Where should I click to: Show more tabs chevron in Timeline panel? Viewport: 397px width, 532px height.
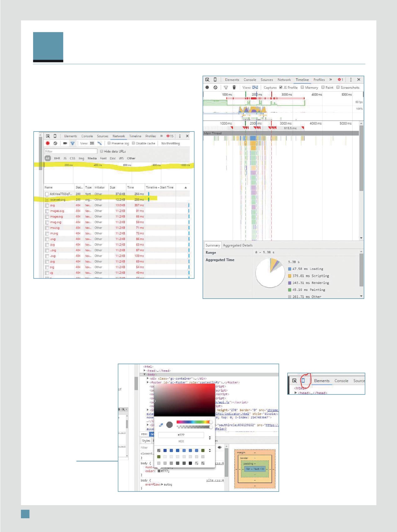(x=330, y=80)
